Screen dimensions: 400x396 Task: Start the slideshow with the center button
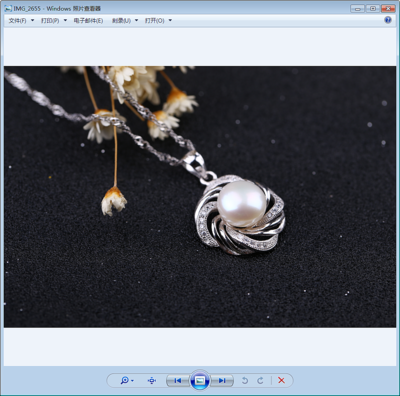point(200,380)
